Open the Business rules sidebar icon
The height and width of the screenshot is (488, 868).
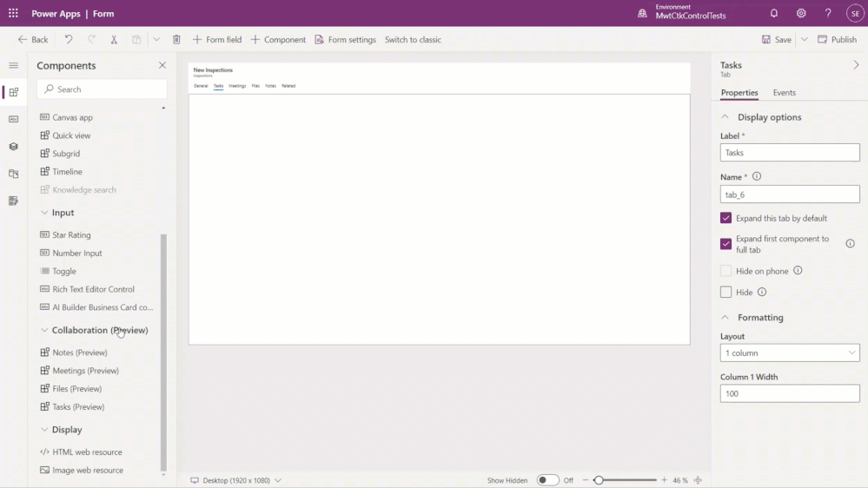point(14,201)
